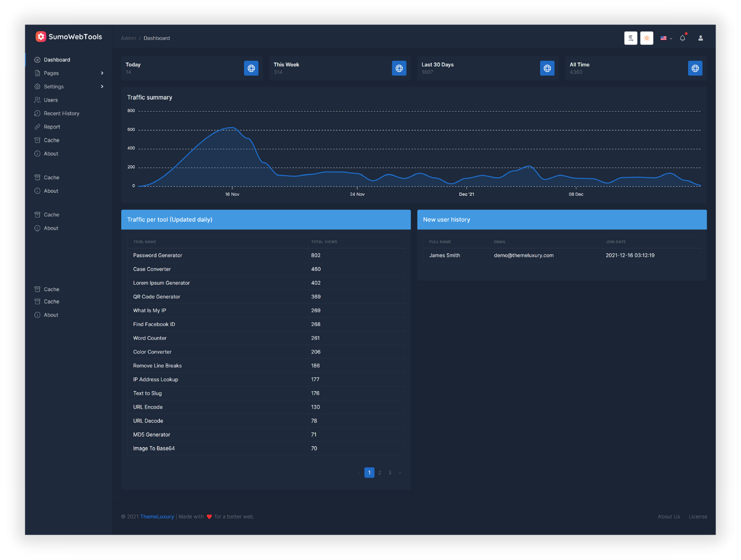Select the Remove Line Breaks row name
Screen dimensions: 741x560
[157, 366]
